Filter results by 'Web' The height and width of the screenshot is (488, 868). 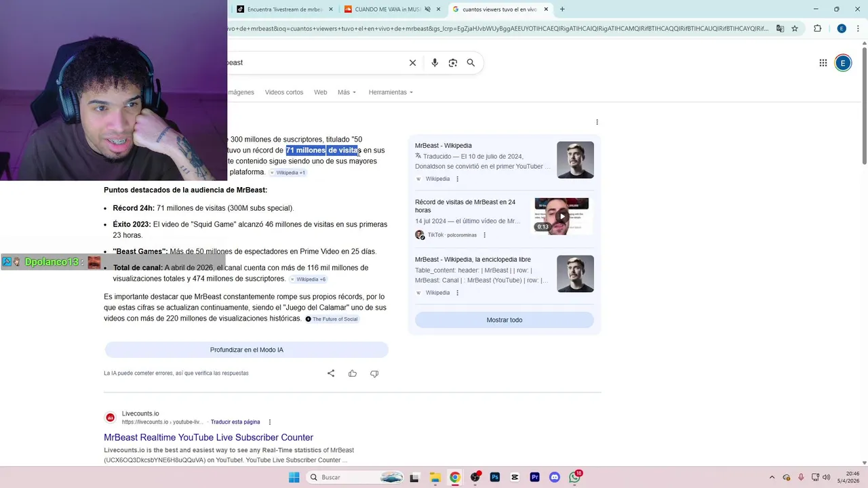(x=320, y=92)
